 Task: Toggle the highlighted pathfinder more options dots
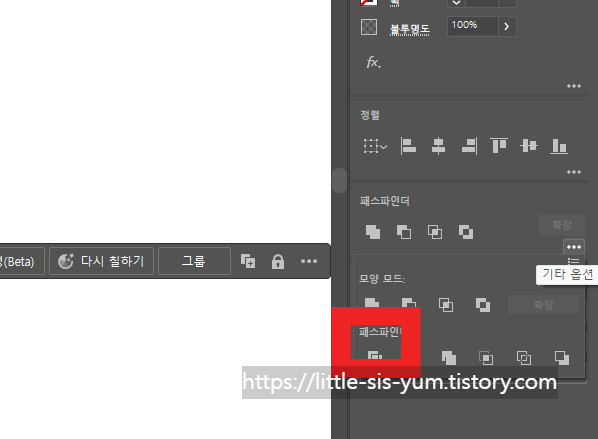(574, 247)
